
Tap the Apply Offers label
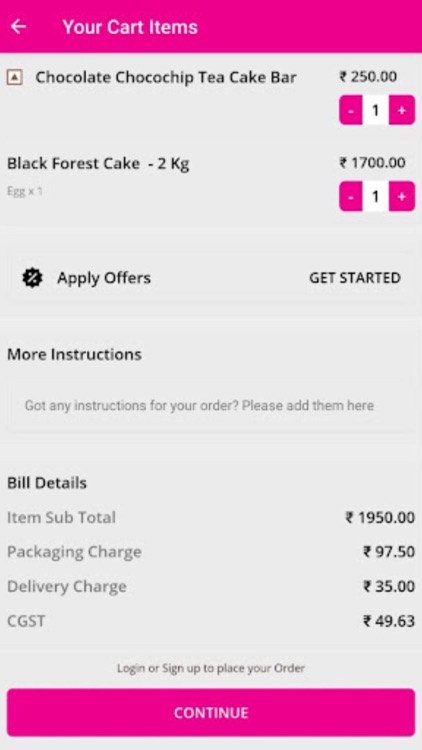click(x=104, y=278)
